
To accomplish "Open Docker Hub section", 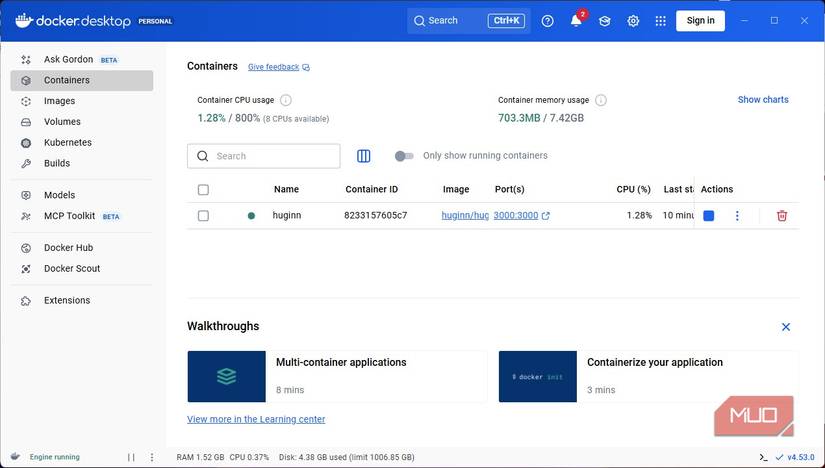I will point(82,247).
